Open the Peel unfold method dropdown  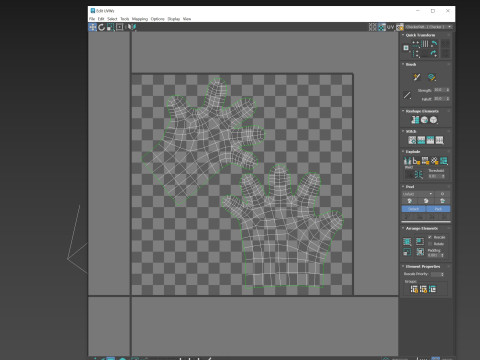pos(418,194)
